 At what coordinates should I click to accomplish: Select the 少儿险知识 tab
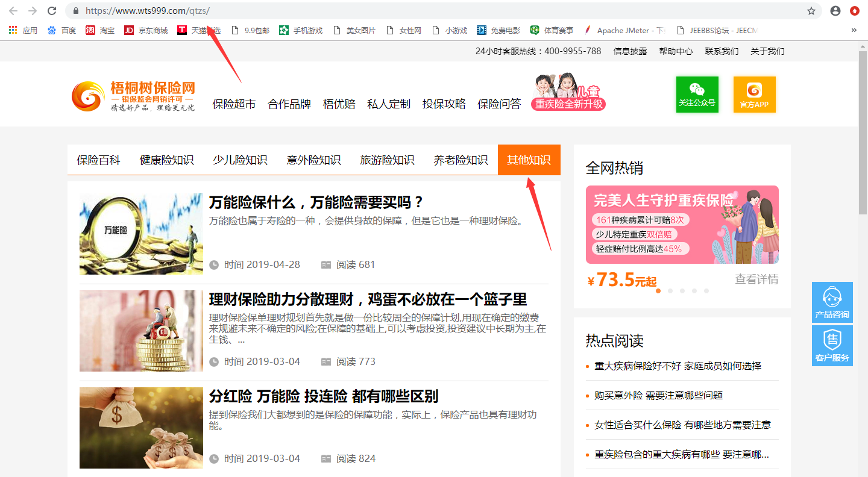240,160
